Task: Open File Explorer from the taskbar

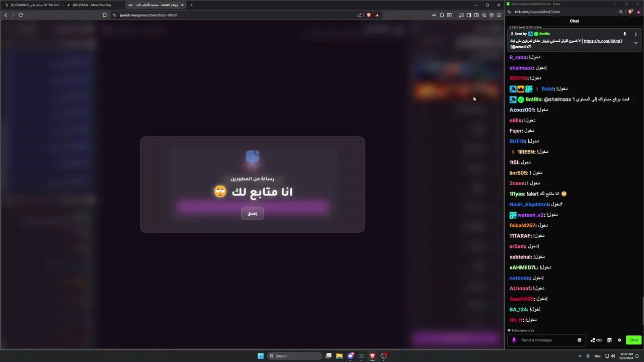Action: 340,356
